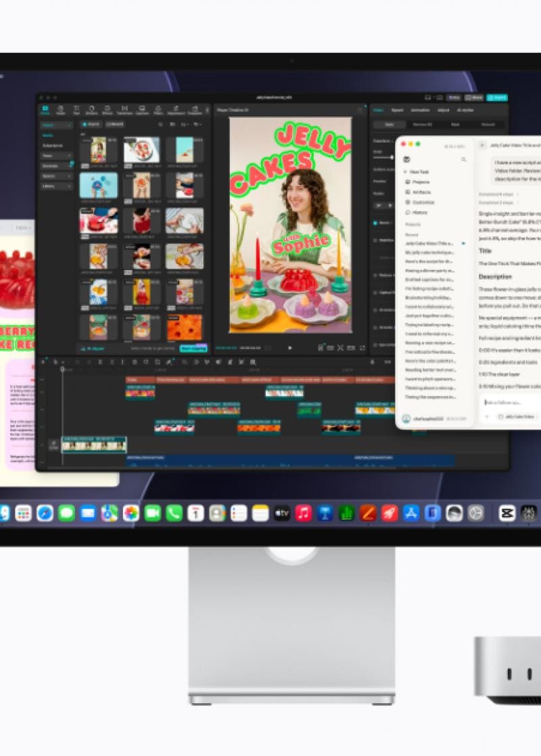Open the Audio tab in the editor toolbar

click(x=61, y=110)
